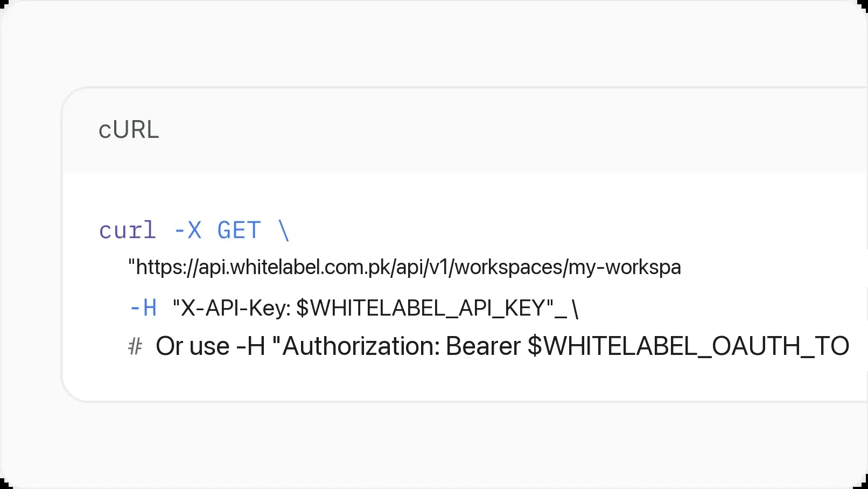Click the purple curl command keyword

[128, 230]
